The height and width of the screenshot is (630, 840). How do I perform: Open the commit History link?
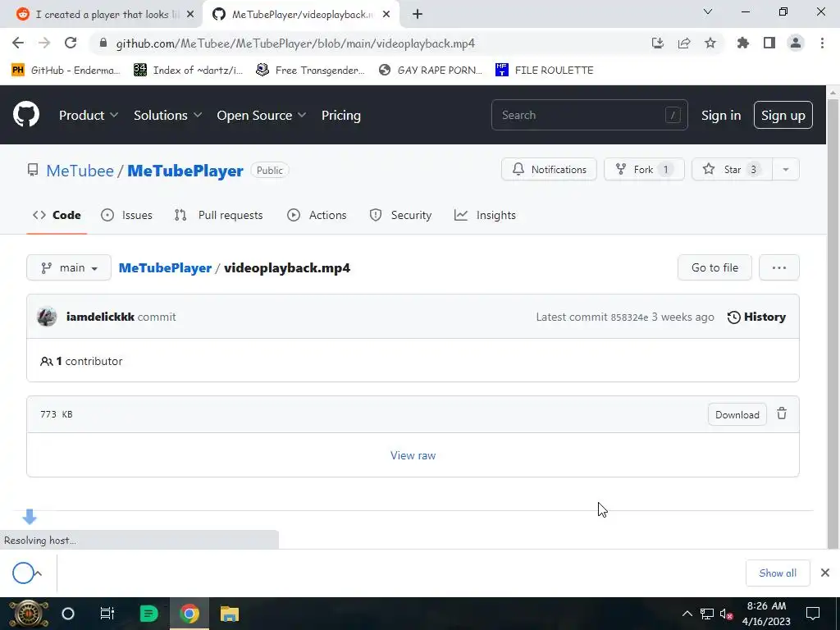click(756, 317)
